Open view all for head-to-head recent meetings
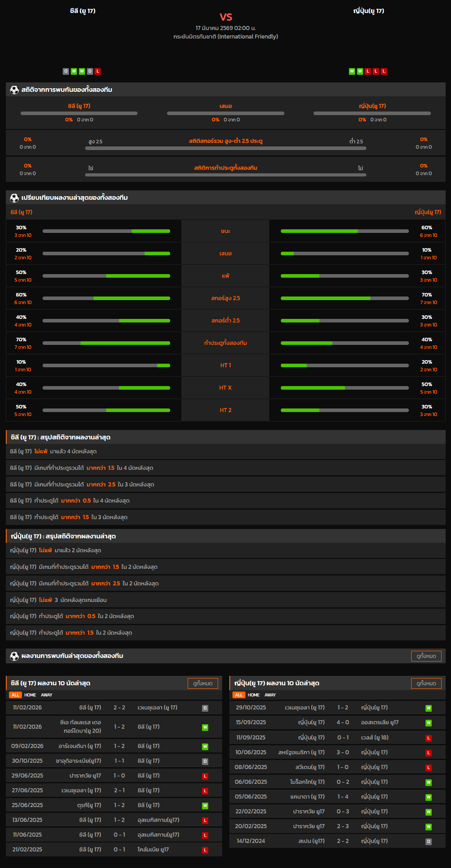Screen dimensions: 451x868 point(426,656)
